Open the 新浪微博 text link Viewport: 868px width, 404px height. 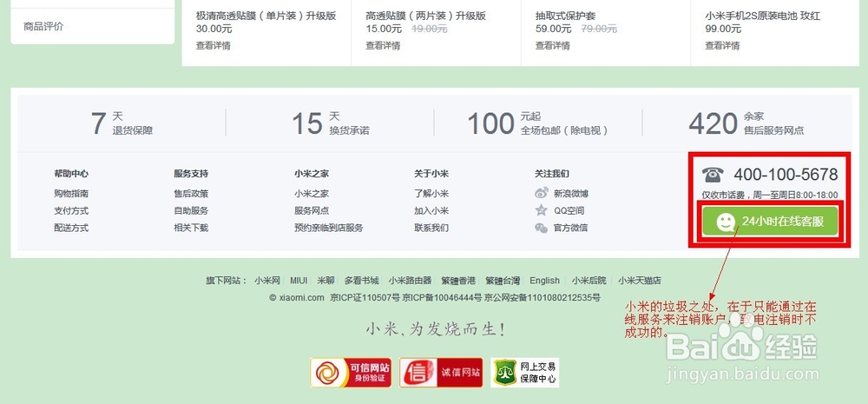[571, 194]
